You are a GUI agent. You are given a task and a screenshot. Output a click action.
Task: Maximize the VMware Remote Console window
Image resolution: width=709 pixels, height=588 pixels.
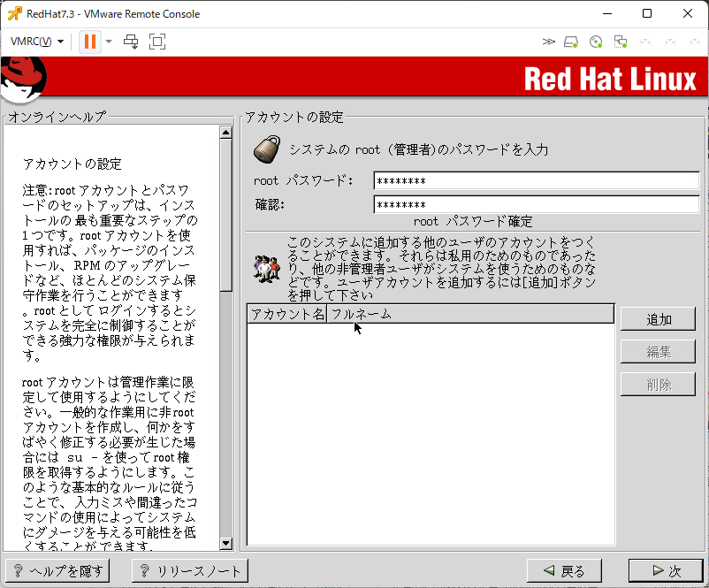coord(647,13)
